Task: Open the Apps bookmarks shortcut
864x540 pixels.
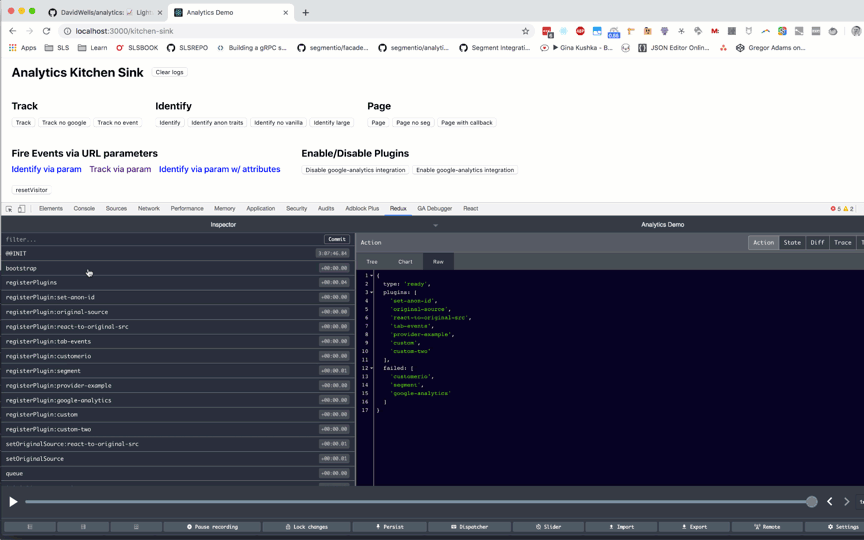Action: tap(23, 48)
